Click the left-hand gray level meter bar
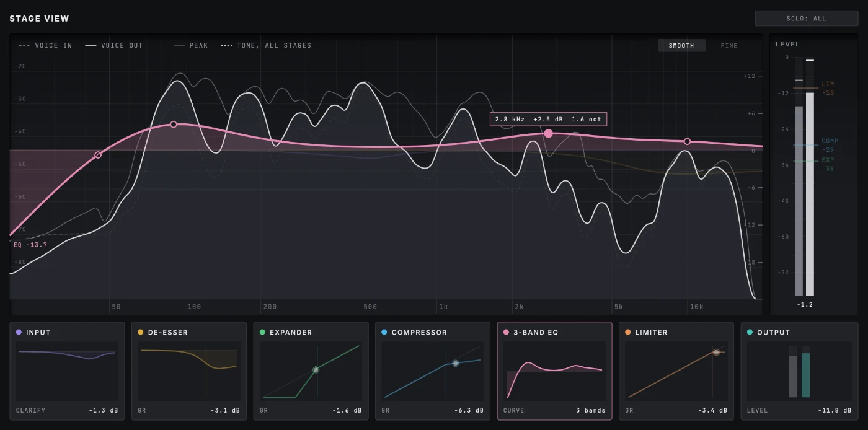868x430 pixels. (x=799, y=201)
